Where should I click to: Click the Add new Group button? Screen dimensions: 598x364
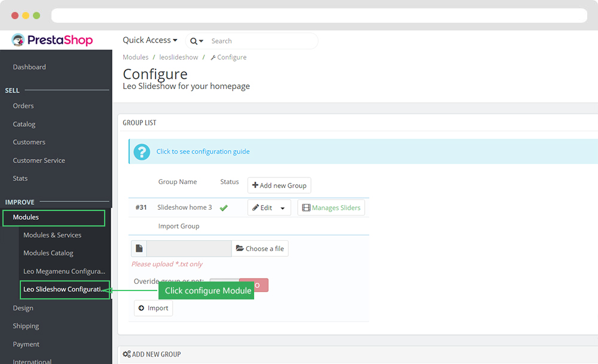click(x=279, y=186)
